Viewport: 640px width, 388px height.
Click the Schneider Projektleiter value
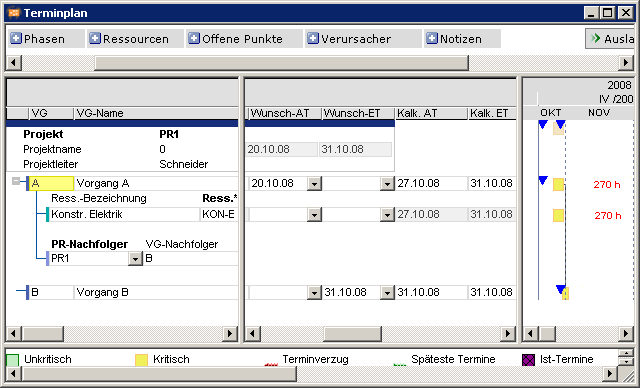pyautogui.click(x=184, y=164)
